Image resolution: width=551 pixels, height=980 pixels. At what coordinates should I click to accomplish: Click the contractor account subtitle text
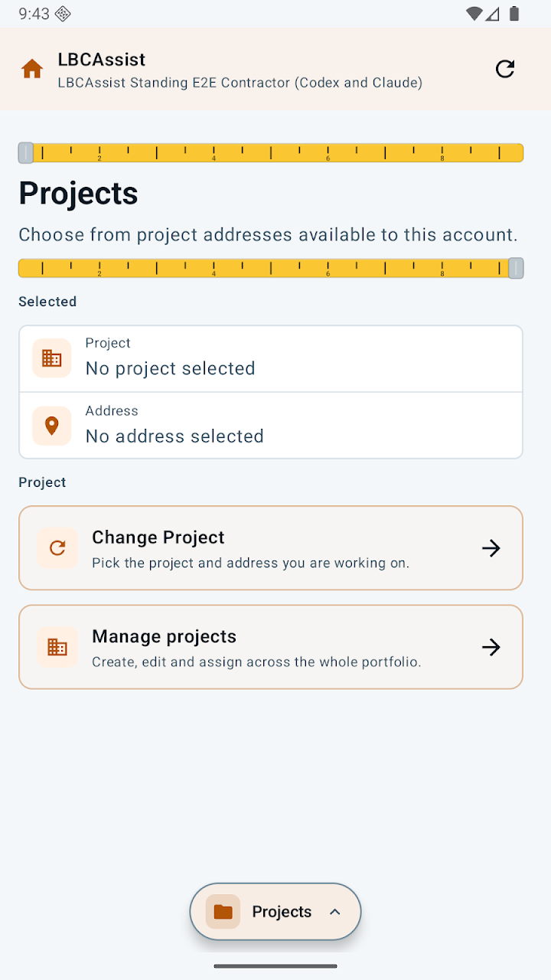pos(240,83)
